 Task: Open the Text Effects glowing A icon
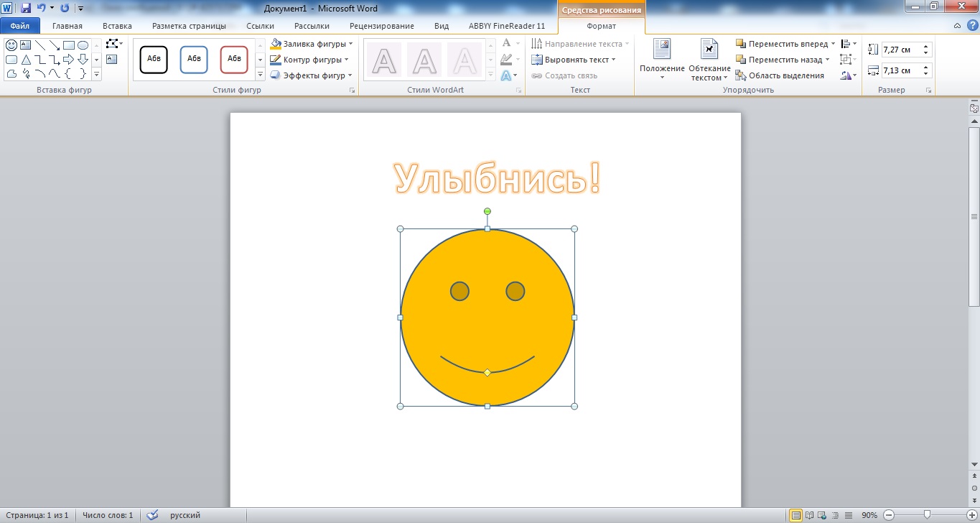click(507, 75)
